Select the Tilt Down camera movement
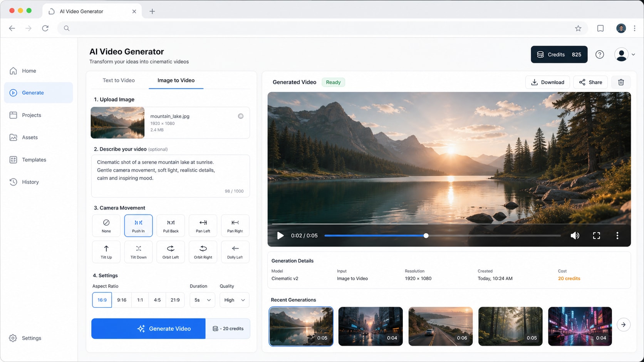The height and width of the screenshot is (362, 644). click(138, 252)
